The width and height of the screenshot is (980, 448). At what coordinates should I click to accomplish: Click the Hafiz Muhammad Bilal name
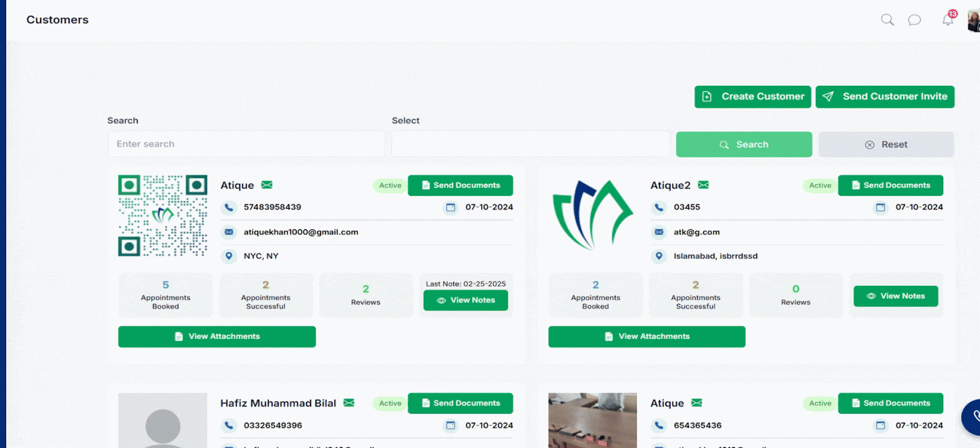278,403
